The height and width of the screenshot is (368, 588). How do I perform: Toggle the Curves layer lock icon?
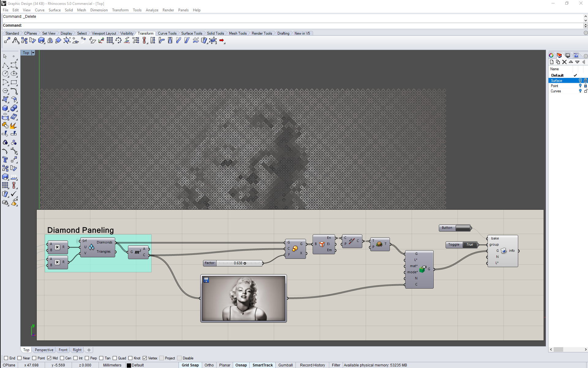pyautogui.click(x=586, y=91)
